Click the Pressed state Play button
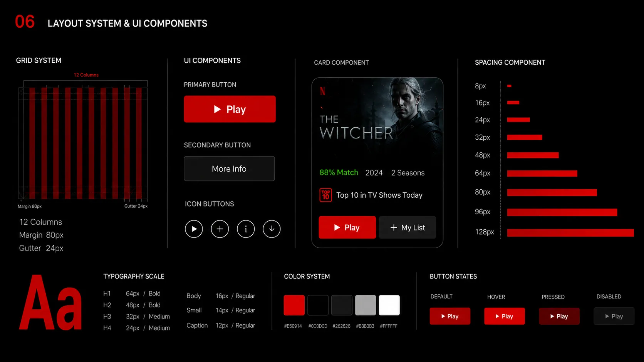 click(559, 316)
